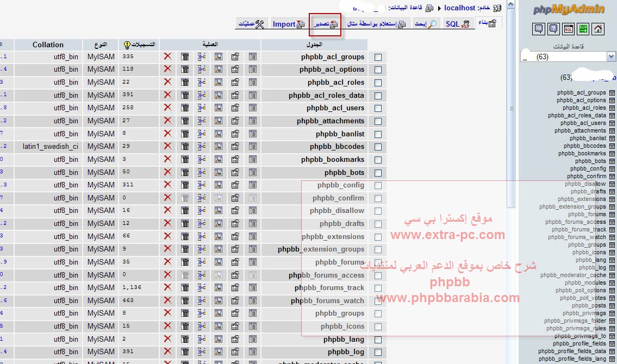Select the phpbb_attachments checkbox

coord(378,122)
